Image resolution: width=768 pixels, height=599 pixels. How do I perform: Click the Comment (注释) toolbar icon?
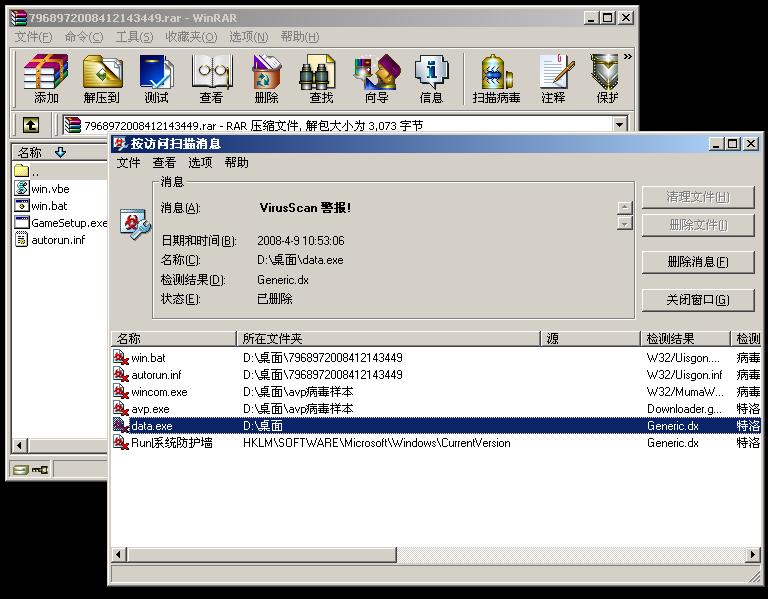pos(553,78)
